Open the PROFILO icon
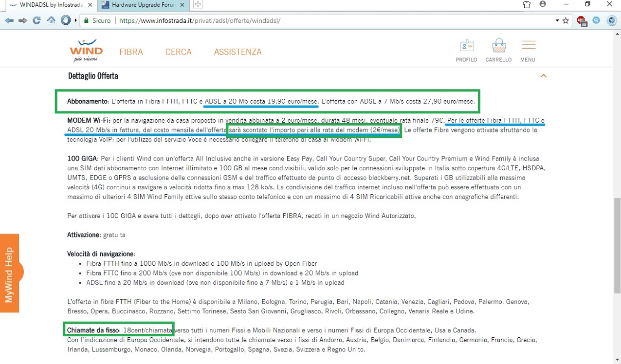Screen dimensions: 621x364 466,51
